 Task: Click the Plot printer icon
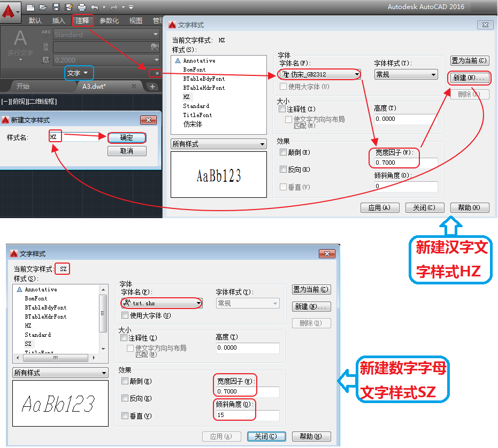point(82,7)
